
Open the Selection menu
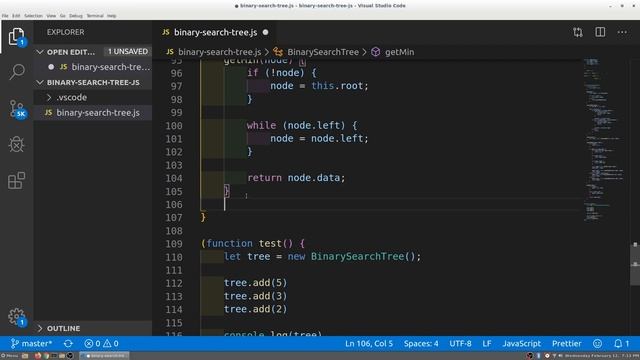click(33, 16)
